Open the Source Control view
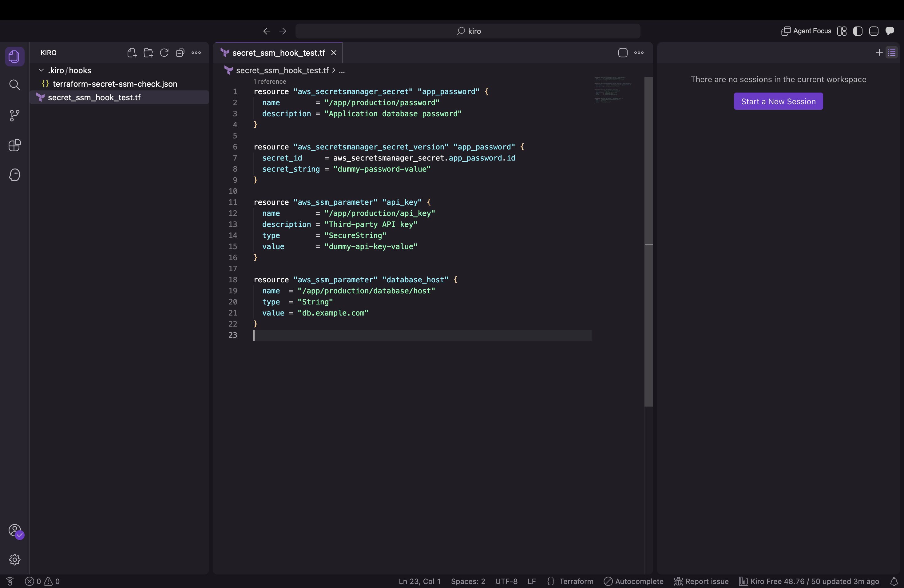The image size is (904, 588). point(14,115)
